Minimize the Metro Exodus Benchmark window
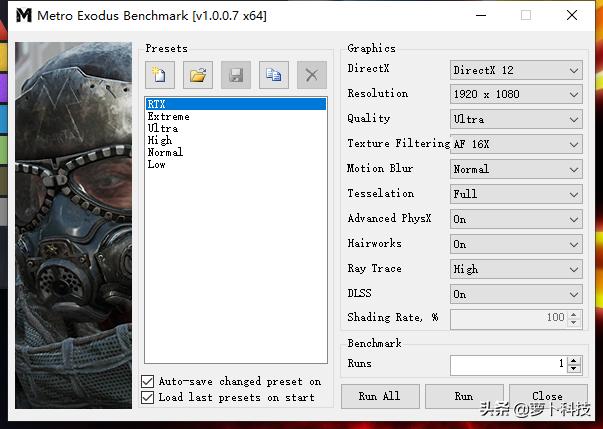This screenshot has width=603, height=429. point(480,16)
